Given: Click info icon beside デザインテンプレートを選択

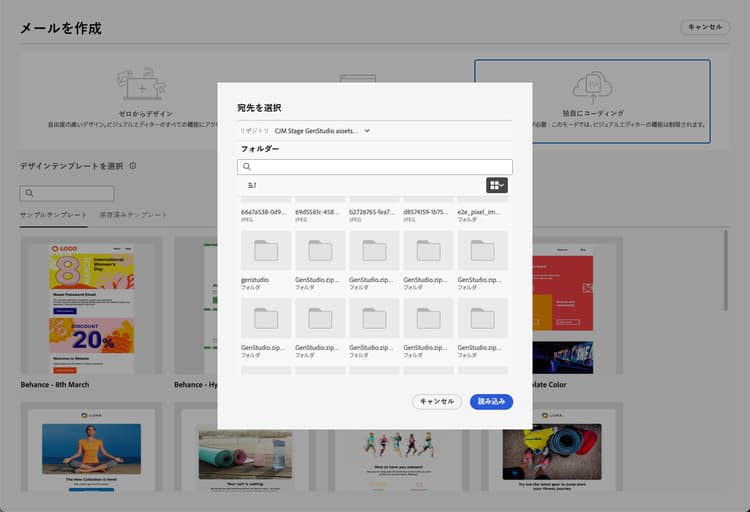Looking at the screenshot, I should click(x=133, y=166).
